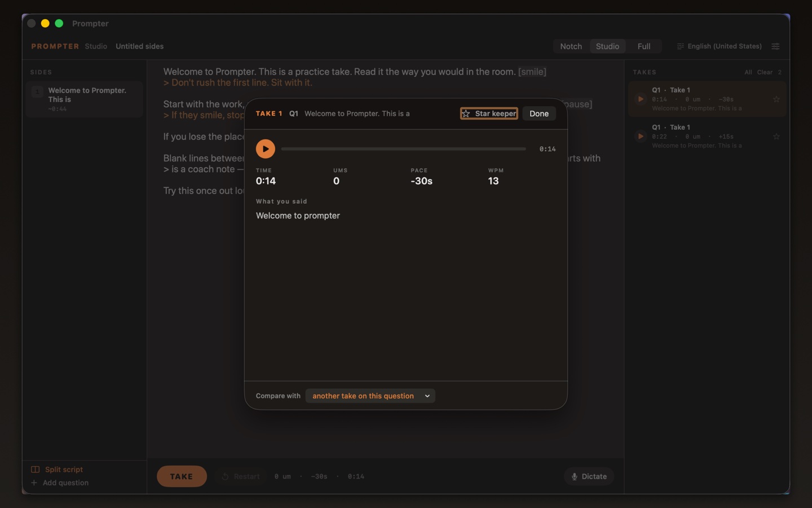Screen dimensions: 812x508
Task: Click the TIME value 0:14 in the dialog
Action: [x=266, y=181]
